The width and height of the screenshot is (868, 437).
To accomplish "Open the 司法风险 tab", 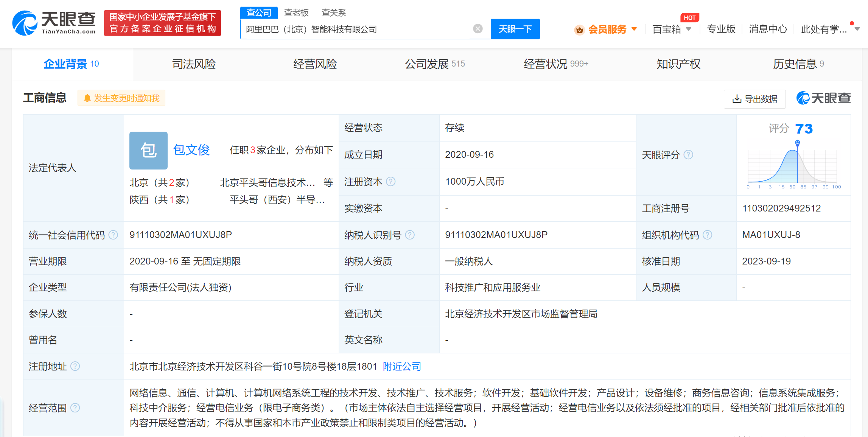I will coord(194,64).
